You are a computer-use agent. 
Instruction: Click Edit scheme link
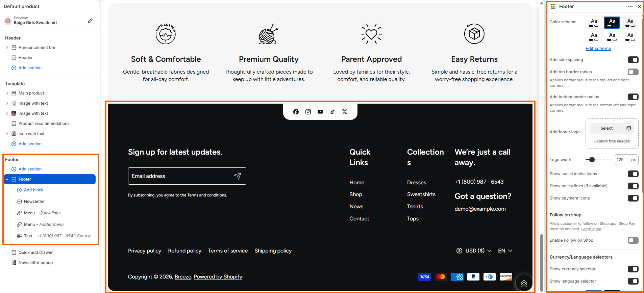pos(598,48)
